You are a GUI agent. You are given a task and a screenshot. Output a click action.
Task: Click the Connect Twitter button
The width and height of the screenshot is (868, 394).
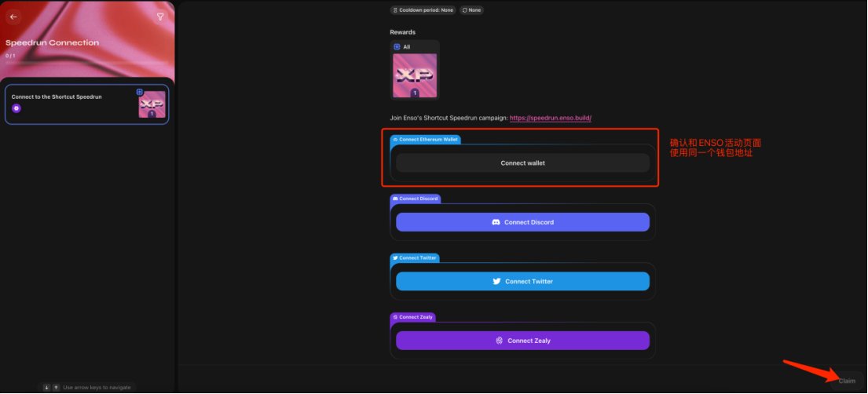(522, 281)
